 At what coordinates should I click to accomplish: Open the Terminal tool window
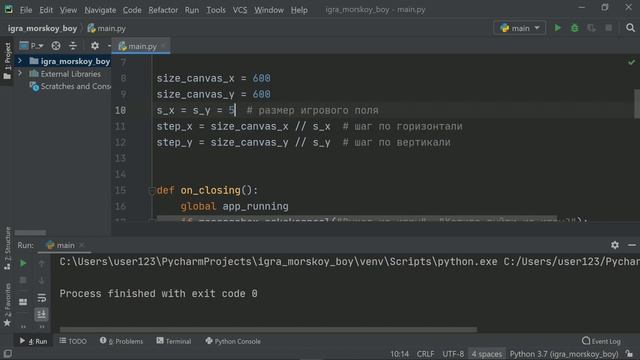[173, 341]
